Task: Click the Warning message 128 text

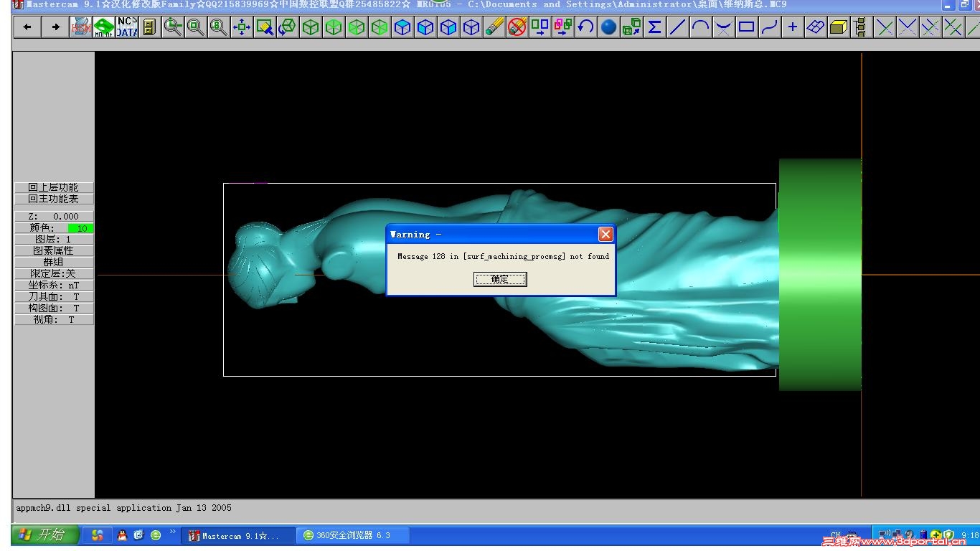Action: pos(503,256)
